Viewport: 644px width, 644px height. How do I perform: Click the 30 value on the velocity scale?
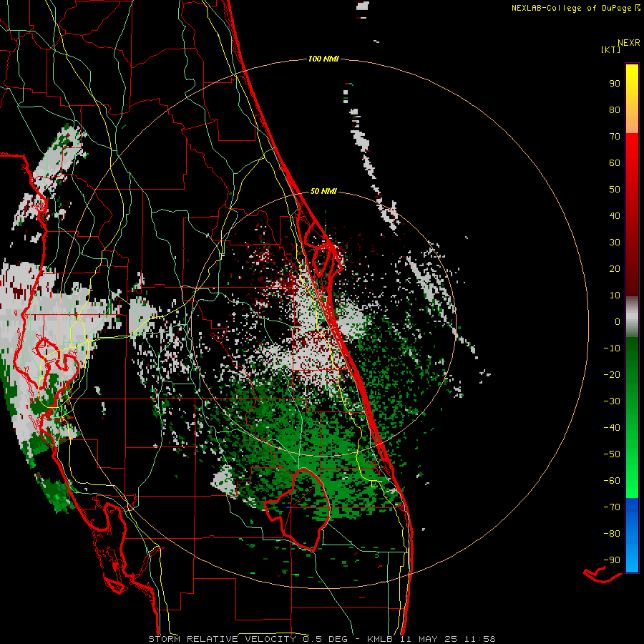pos(615,243)
